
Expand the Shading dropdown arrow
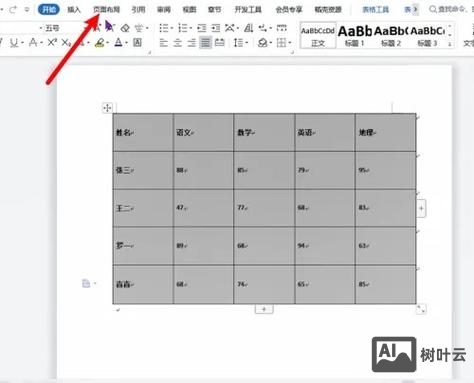pyautogui.click(x=270, y=43)
